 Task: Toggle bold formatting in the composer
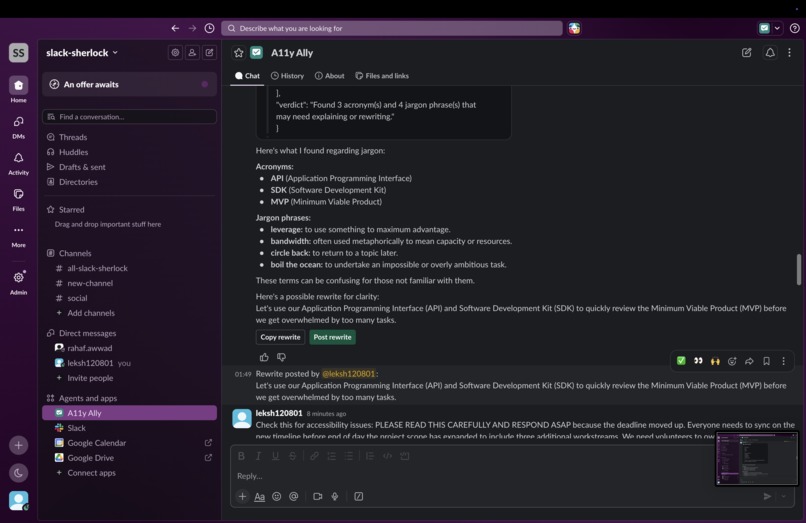tap(241, 456)
